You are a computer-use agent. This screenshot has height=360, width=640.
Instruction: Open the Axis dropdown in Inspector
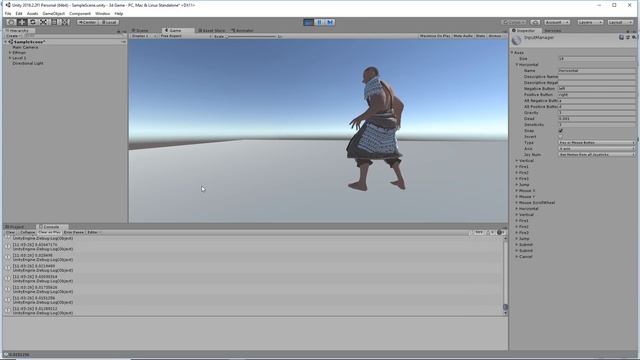(597, 149)
